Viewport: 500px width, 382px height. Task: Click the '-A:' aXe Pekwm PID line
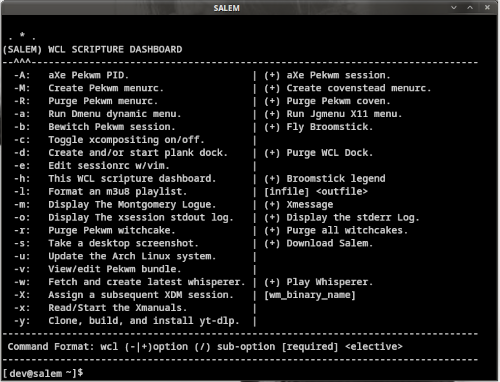[x=71, y=75]
